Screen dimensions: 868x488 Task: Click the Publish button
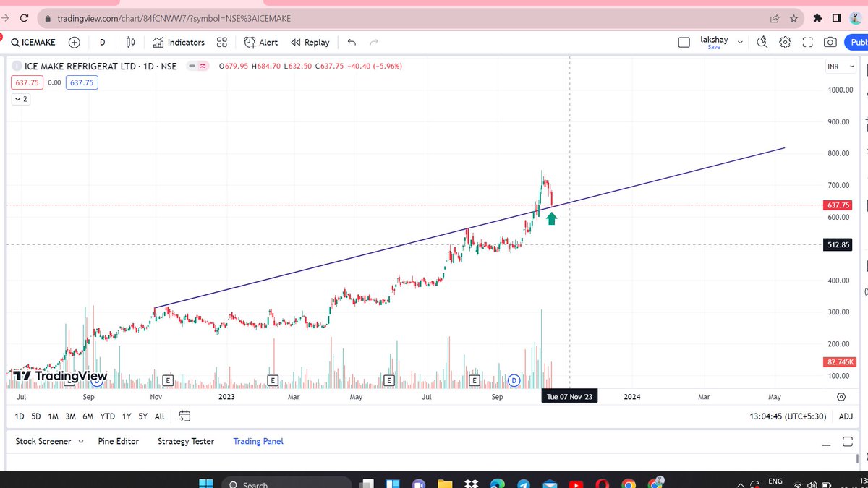point(858,42)
